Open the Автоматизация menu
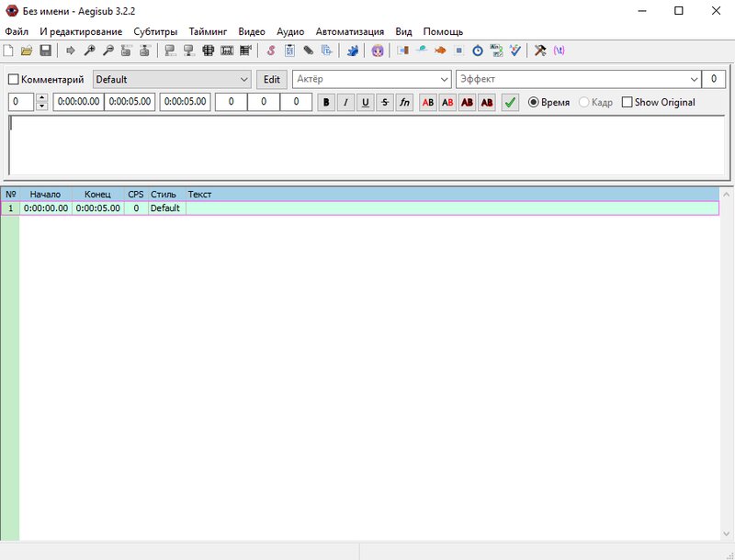735x560 pixels. (350, 31)
